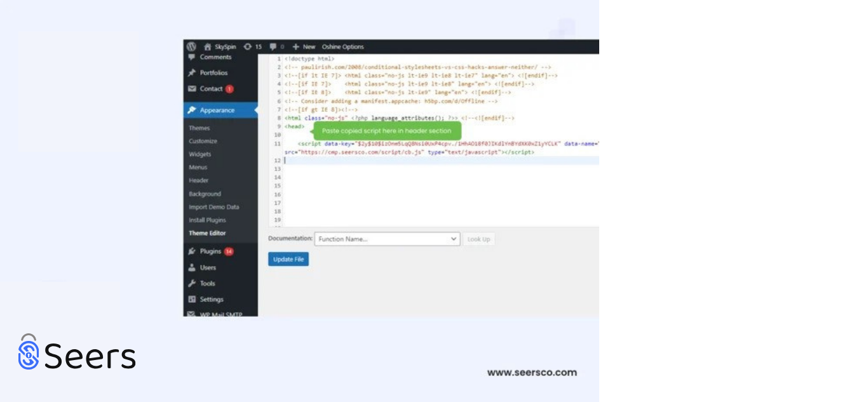Open the Theme Editor submenu link

pos(207,233)
